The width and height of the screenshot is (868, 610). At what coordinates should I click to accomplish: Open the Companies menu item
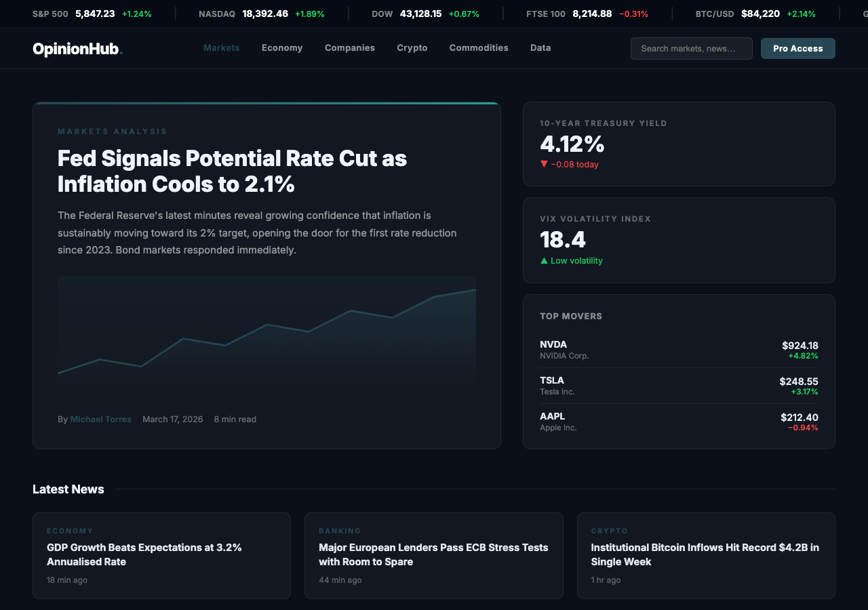(349, 48)
